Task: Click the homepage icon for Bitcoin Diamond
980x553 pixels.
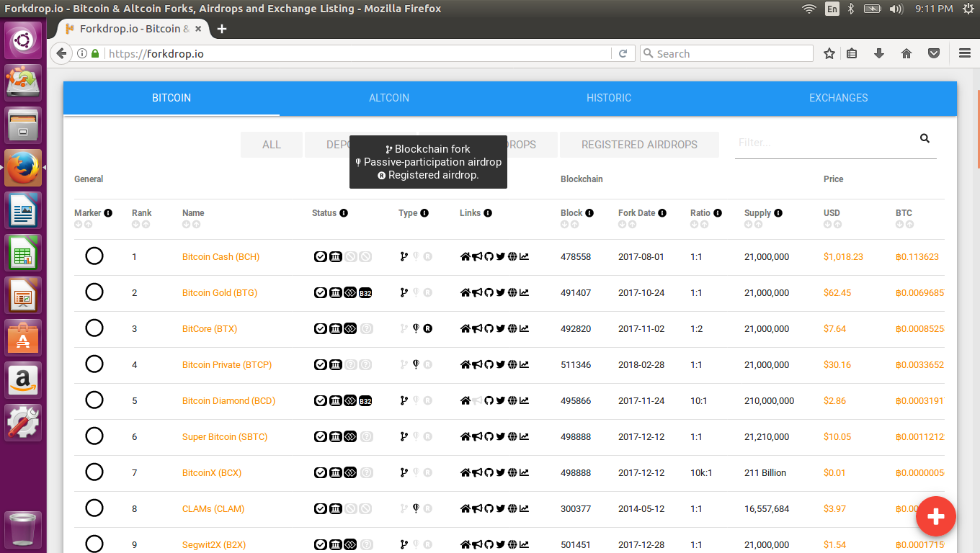Action: (465, 400)
